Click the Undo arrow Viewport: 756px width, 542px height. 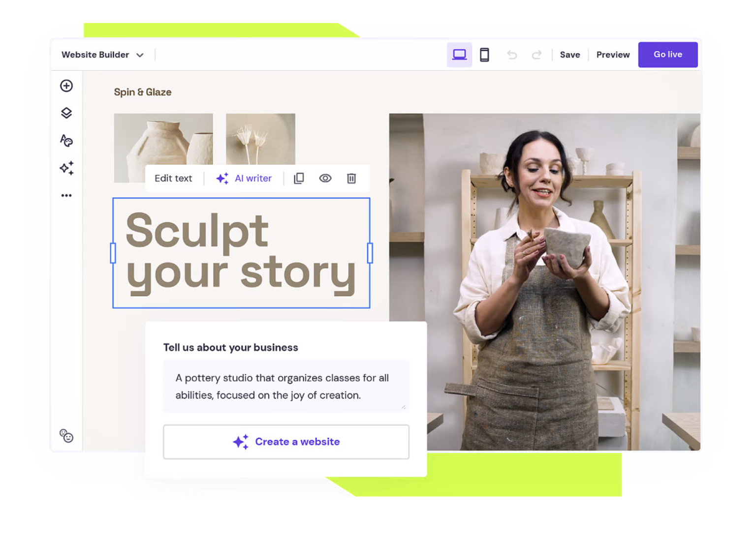(x=512, y=55)
